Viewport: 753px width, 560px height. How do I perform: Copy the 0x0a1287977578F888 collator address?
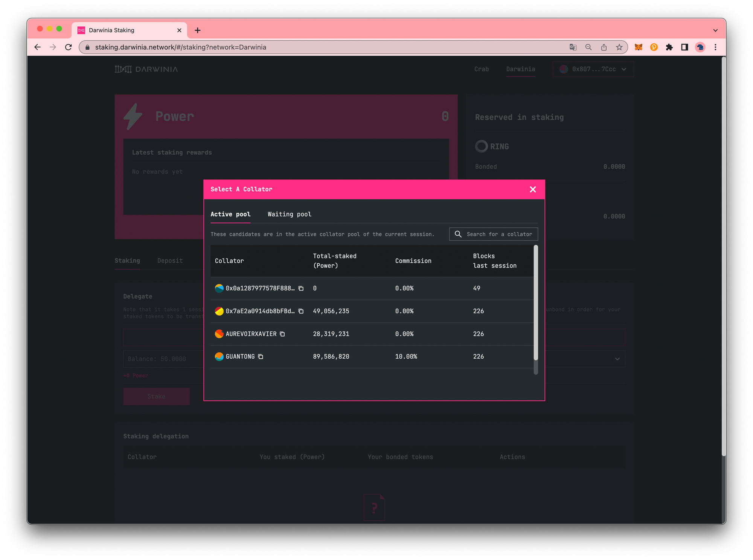(301, 288)
